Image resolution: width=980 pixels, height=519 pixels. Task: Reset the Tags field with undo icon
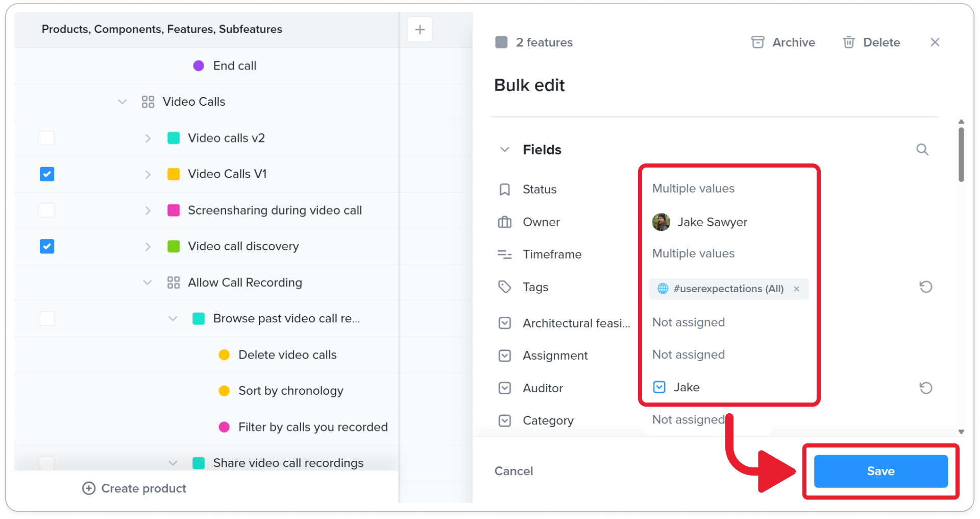(x=926, y=287)
